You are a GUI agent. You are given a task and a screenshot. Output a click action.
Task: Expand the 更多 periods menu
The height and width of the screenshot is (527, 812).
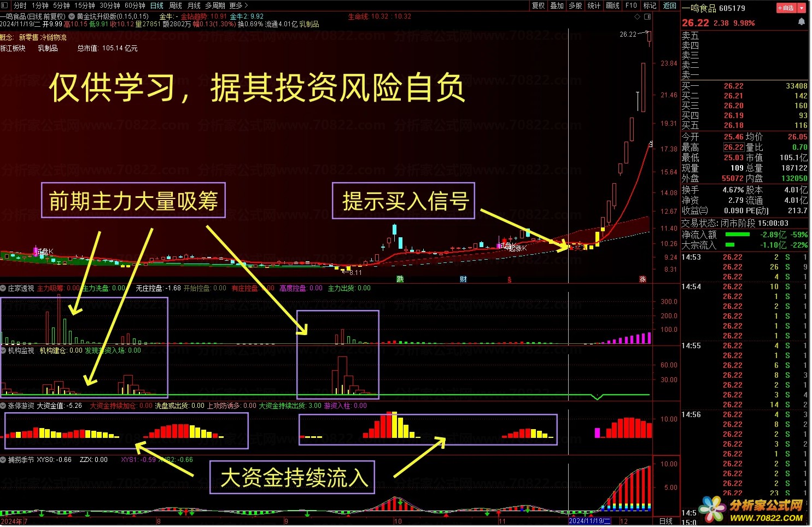[x=238, y=5]
